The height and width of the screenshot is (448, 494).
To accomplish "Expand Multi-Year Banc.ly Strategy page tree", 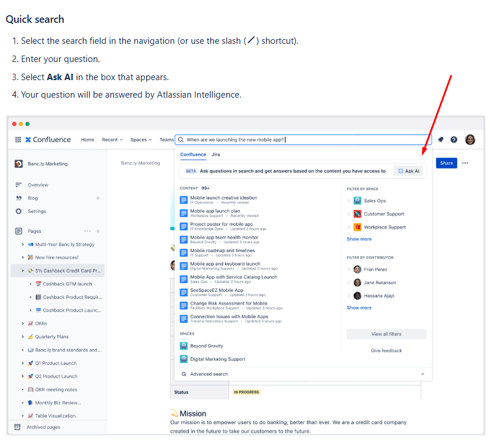I will click(23, 244).
